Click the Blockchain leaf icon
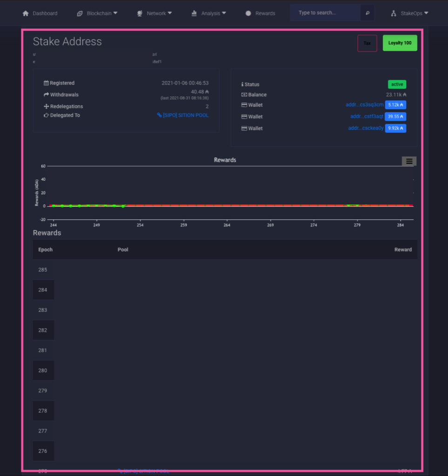 click(79, 13)
